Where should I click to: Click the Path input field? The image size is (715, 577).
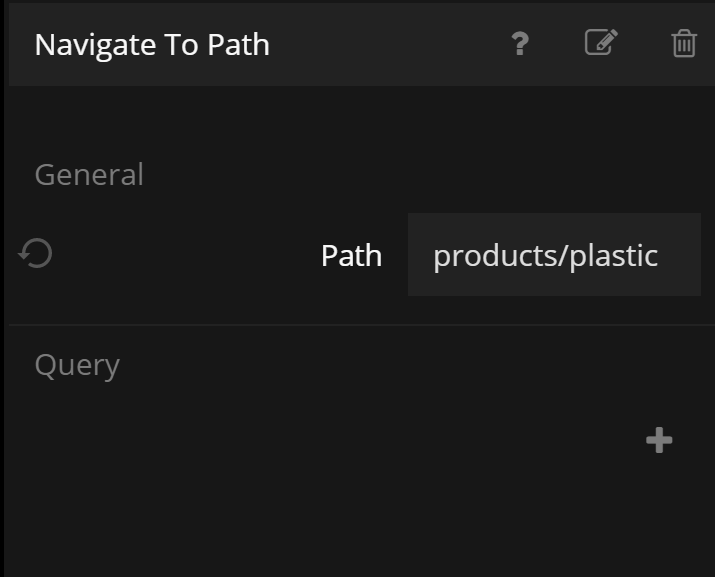[553, 255]
